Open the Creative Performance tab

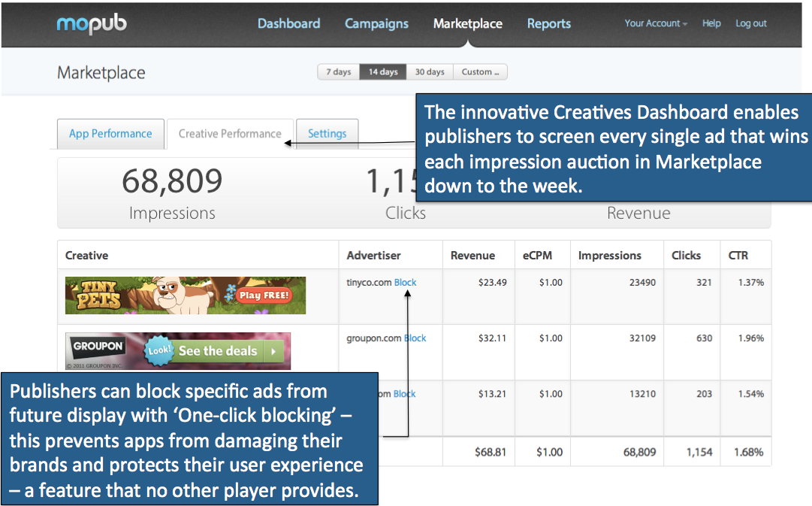[x=230, y=134]
